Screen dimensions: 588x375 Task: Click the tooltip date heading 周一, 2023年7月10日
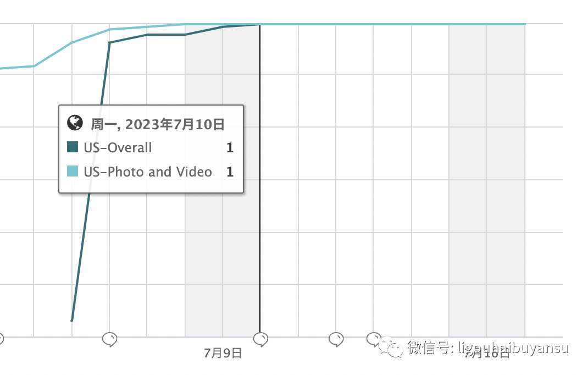(158, 124)
